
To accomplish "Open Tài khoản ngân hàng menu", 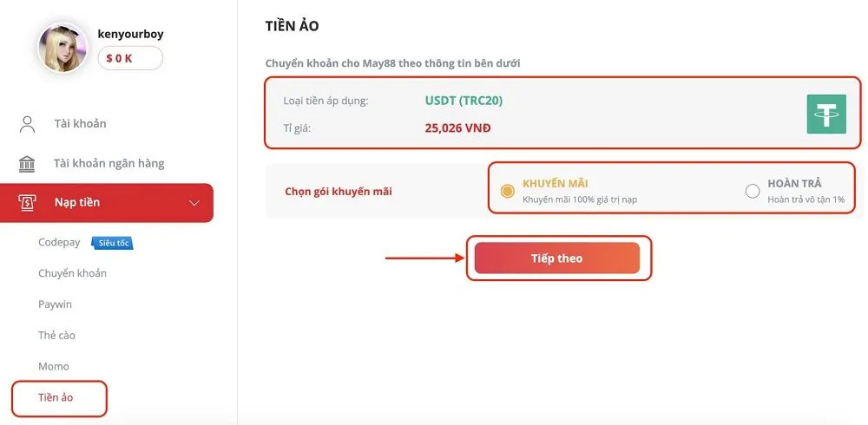I will pos(108,164).
